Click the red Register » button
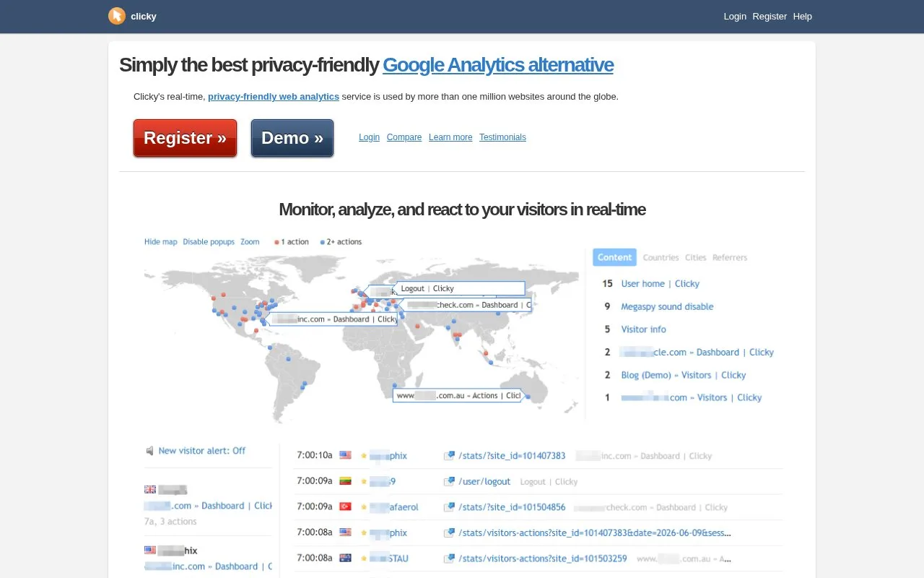The image size is (924, 578). coord(185,138)
